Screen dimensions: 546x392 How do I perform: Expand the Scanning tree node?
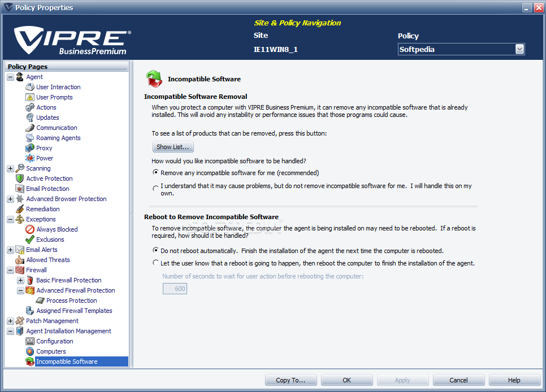(x=10, y=168)
